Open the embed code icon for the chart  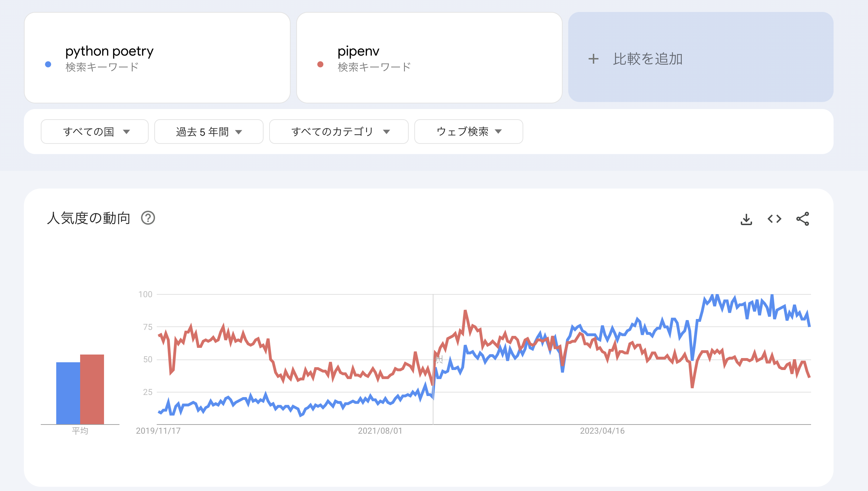pos(775,219)
